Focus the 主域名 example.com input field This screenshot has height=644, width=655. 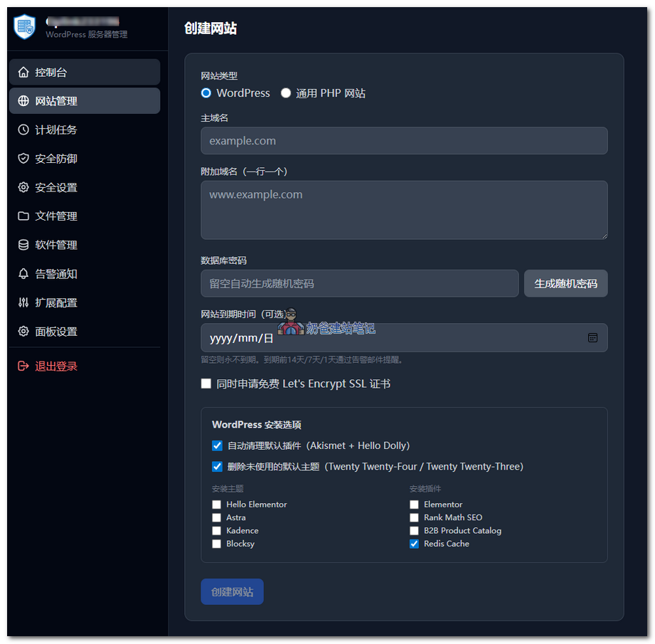(404, 141)
